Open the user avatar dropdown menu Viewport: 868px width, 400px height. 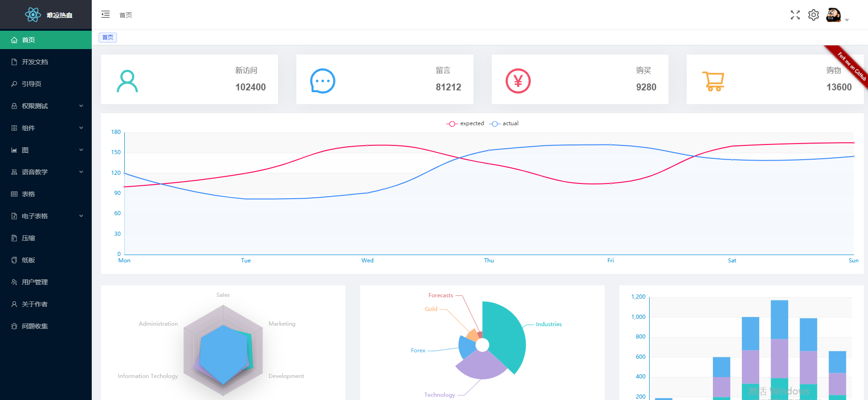(x=837, y=15)
